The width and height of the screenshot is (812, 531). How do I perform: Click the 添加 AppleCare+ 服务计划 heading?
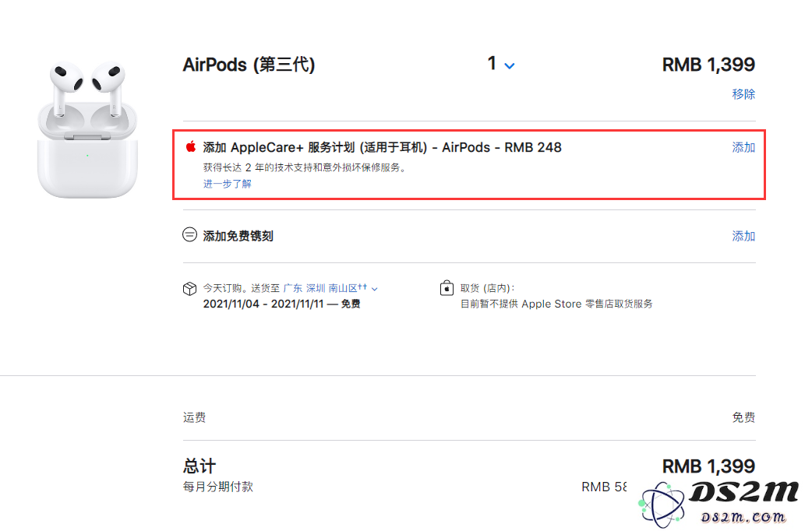[x=382, y=147]
